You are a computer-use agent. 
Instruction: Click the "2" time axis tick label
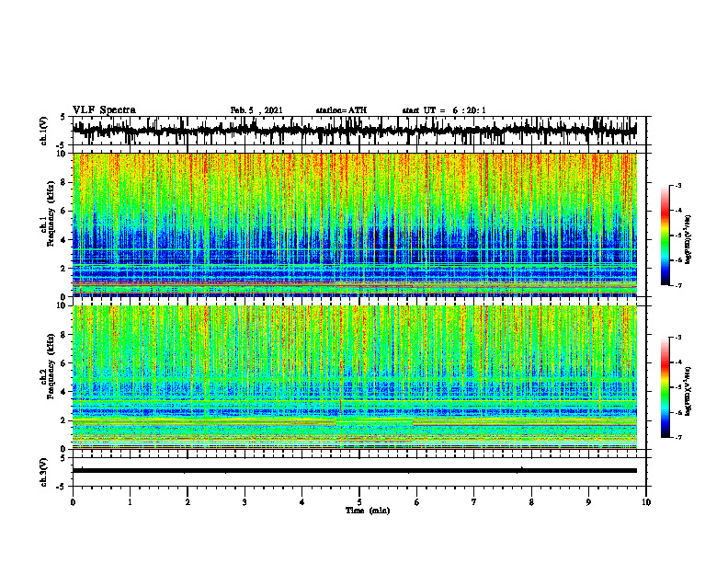188,502
